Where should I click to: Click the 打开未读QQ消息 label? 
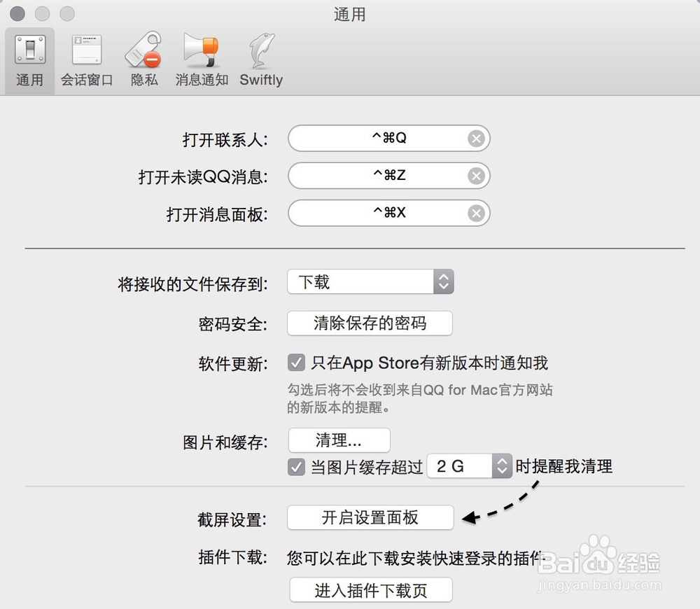click(203, 177)
